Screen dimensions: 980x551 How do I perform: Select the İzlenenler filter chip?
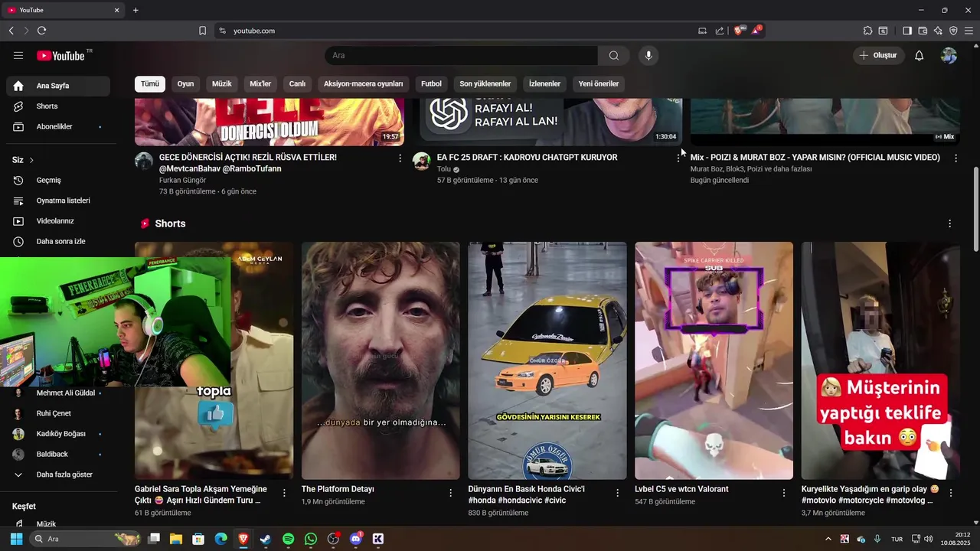tap(544, 84)
